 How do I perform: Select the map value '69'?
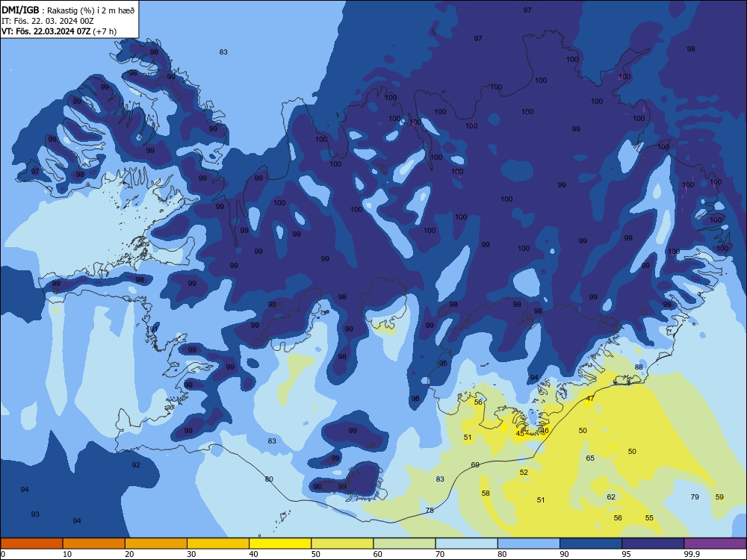pos(475,464)
